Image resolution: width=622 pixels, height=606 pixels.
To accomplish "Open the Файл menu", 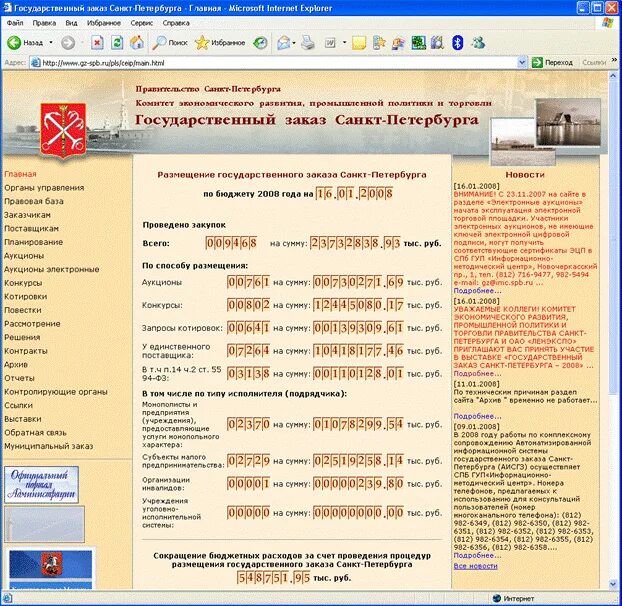I will tap(15, 23).
